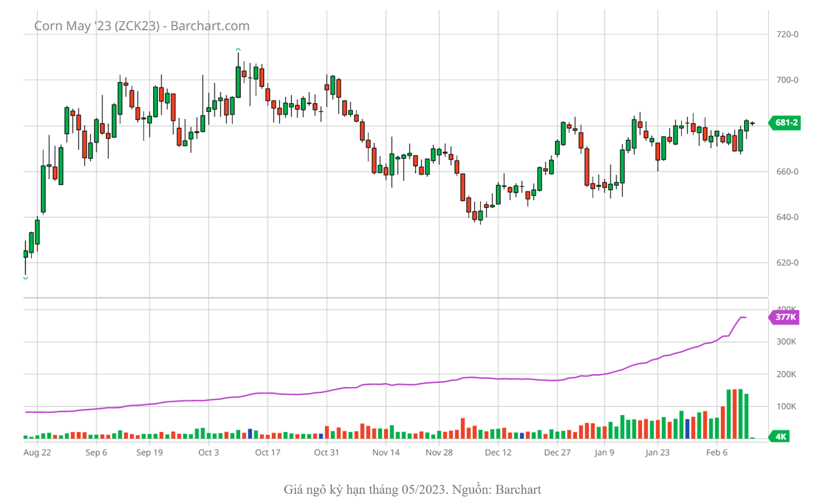Select the Oct 31 date label
The height and width of the screenshot is (504, 825).
click(326, 452)
